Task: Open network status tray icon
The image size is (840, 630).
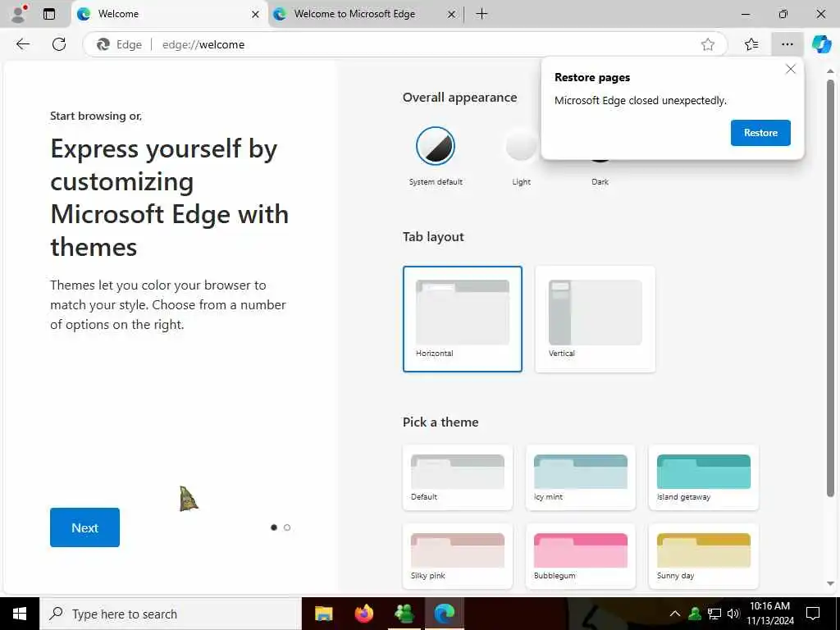Action: click(714, 614)
